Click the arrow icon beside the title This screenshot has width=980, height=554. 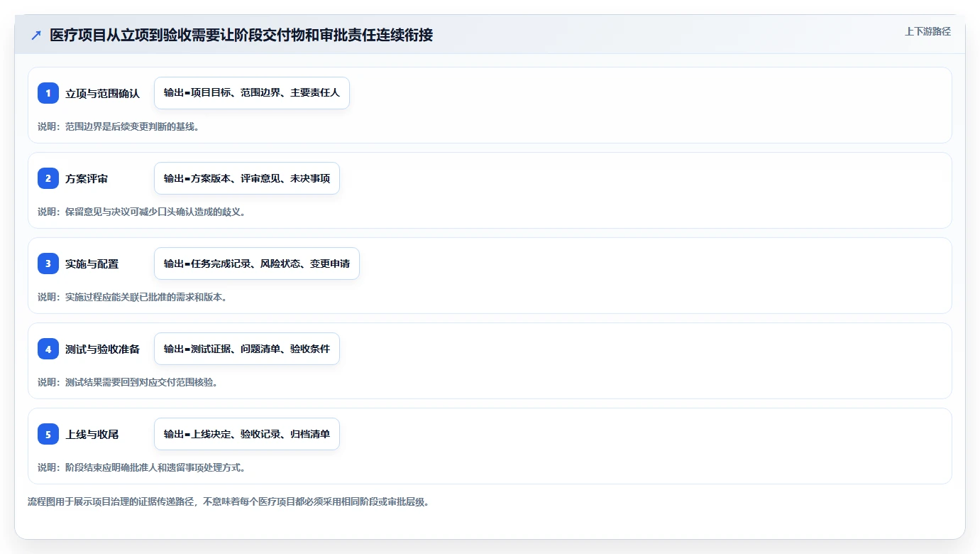(36, 35)
